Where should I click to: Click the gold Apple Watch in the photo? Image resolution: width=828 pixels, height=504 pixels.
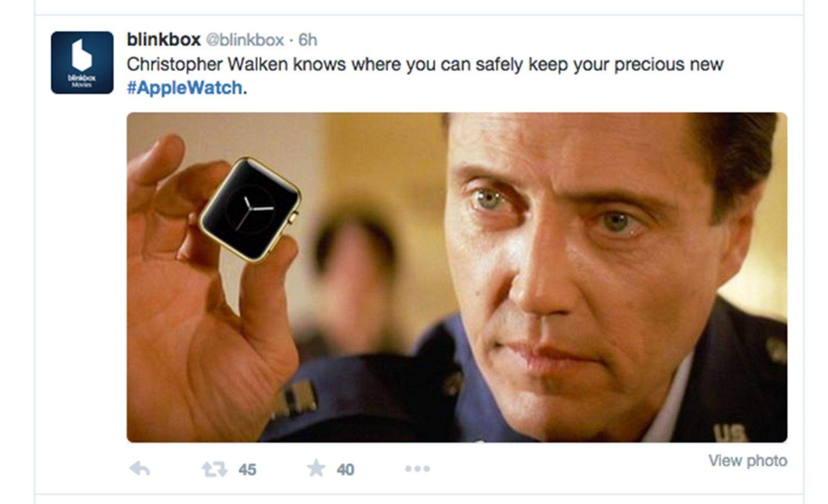[x=250, y=209]
